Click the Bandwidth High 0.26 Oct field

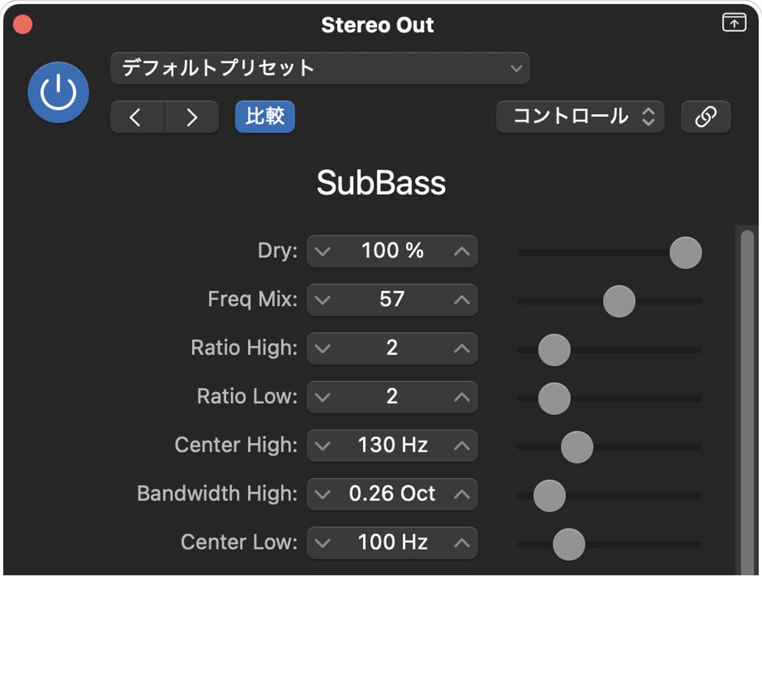tap(392, 494)
